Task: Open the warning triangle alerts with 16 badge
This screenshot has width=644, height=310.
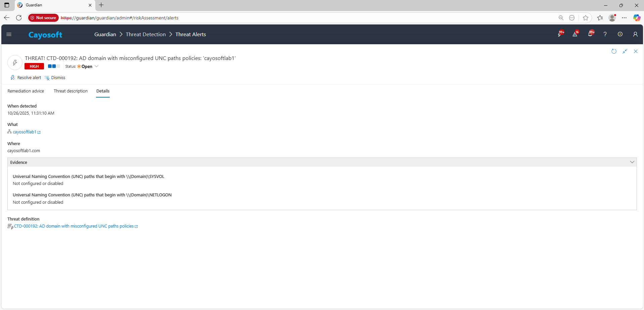Action: click(575, 34)
